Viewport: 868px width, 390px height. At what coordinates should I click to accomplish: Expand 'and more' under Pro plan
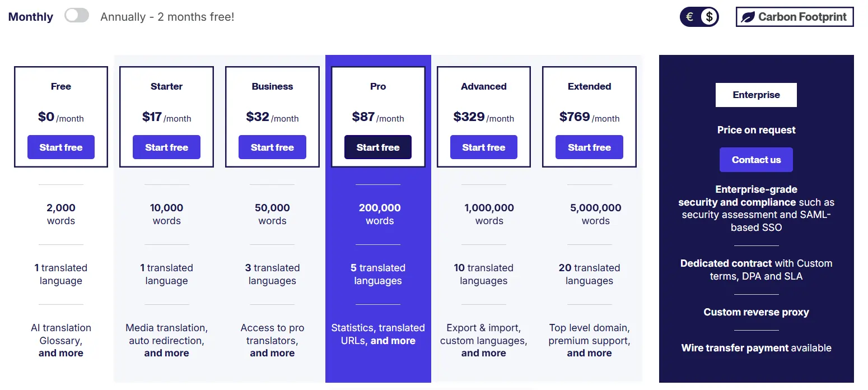point(393,341)
